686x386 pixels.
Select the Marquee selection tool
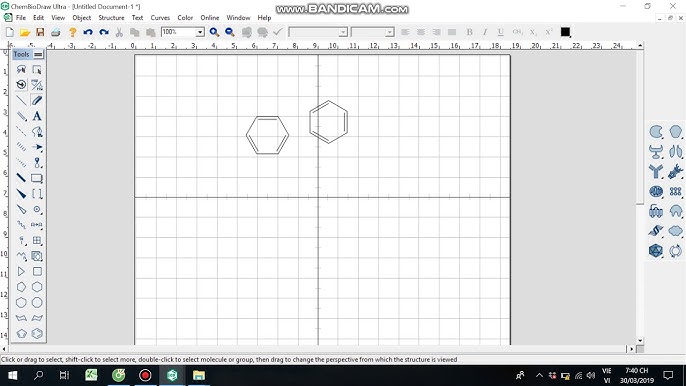click(37, 70)
